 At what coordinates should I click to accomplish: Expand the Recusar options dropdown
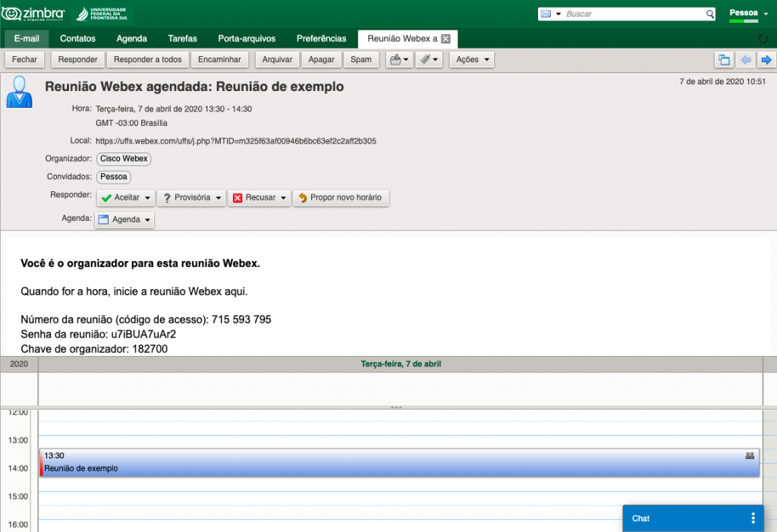pos(283,198)
